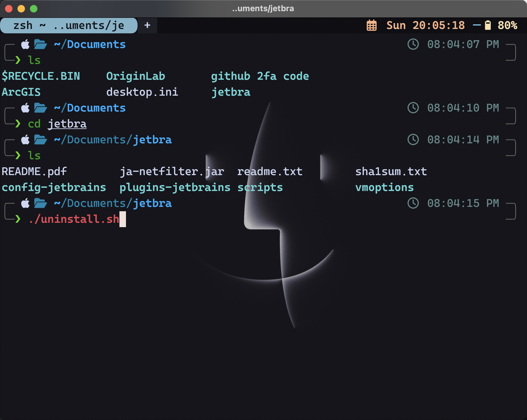Click the plugins-jetbrains directory name
Image resolution: width=527 pixels, height=420 pixels.
click(x=175, y=187)
